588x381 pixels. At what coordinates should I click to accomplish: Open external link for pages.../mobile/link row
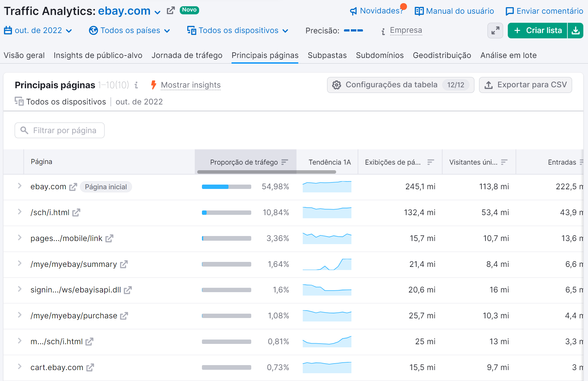click(x=109, y=239)
